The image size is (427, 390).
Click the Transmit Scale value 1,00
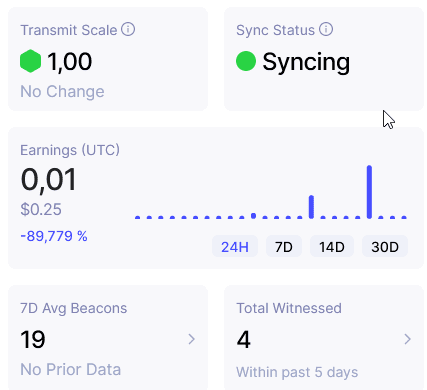pyautogui.click(x=70, y=62)
